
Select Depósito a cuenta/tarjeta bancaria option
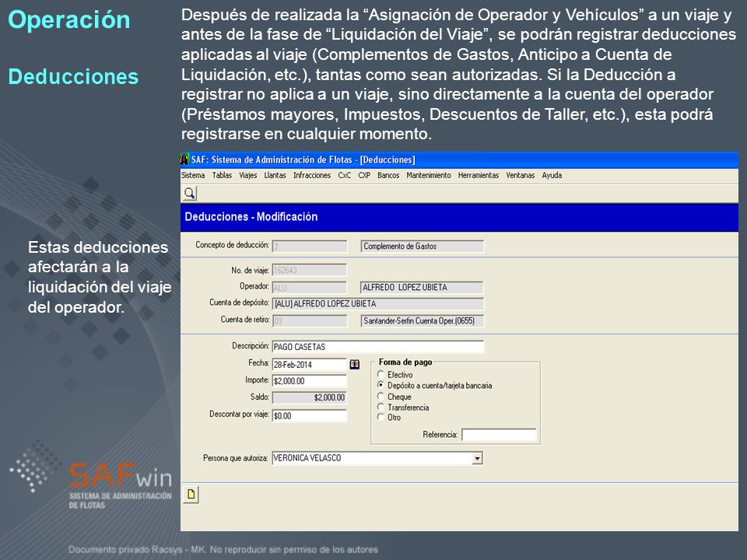[x=381, y=385]
